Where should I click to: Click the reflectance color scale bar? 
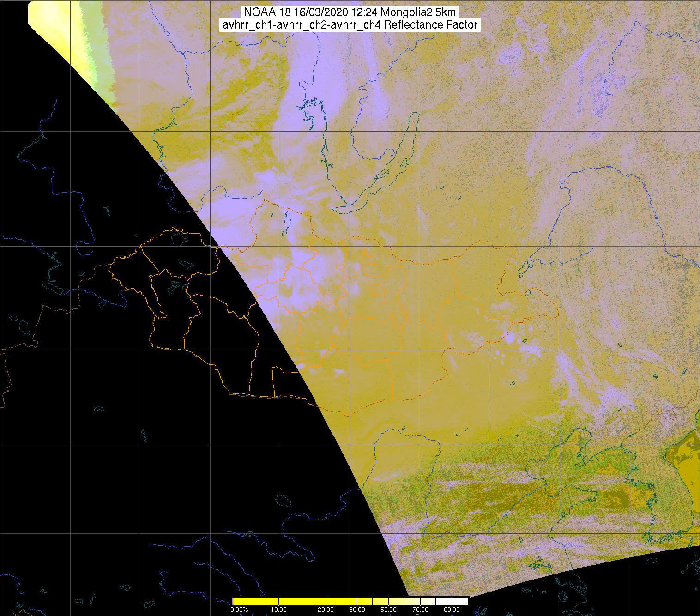[x=350, y=601]
